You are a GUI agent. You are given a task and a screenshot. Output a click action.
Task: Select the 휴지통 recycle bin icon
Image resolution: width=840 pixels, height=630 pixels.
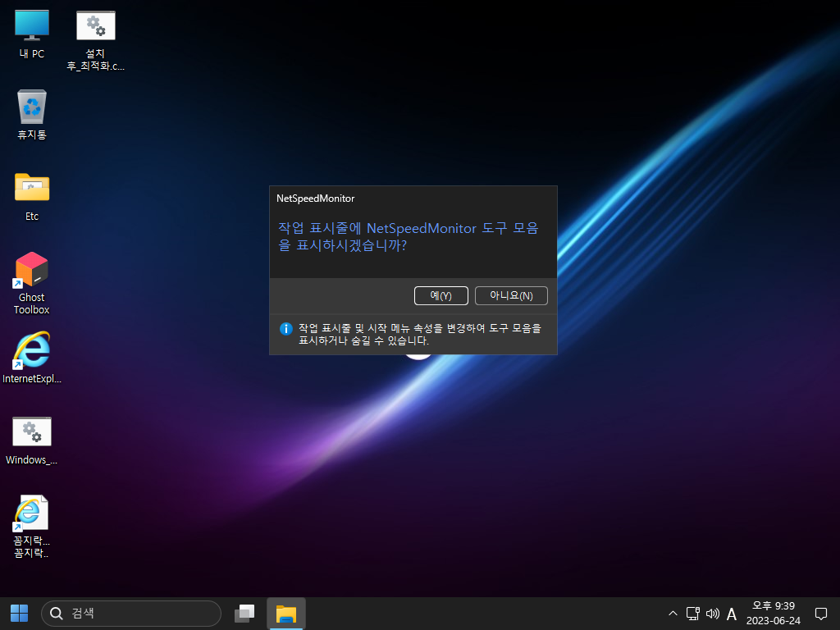(32, 115)
